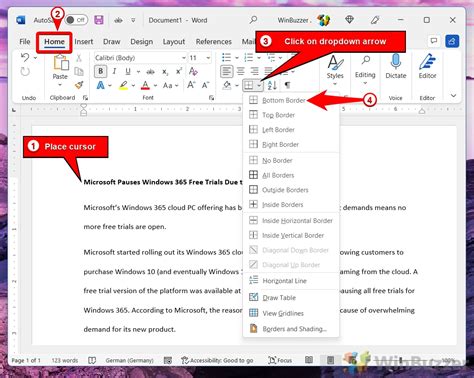Open underline style dropdown arrow
474x378 pixels.
click(x=138, y=72)
